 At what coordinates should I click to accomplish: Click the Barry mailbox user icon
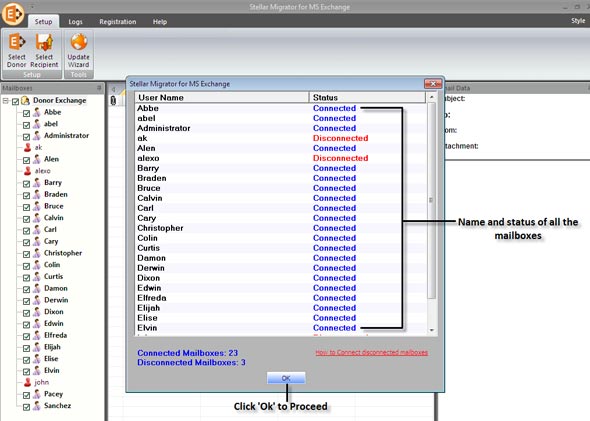click(x=37, y=182)
